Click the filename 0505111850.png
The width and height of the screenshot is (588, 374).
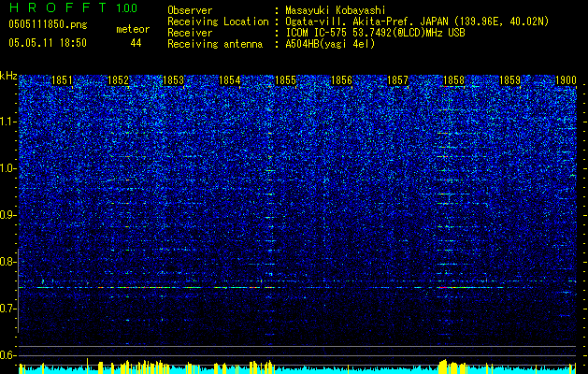coord(48,25)
